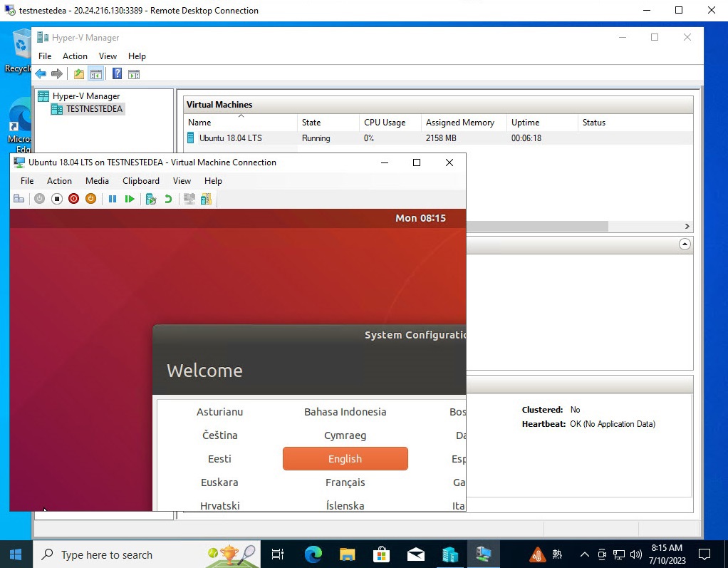Shut down the VM using the red power icon
The image size is (728, 568).
pos(73,199)
